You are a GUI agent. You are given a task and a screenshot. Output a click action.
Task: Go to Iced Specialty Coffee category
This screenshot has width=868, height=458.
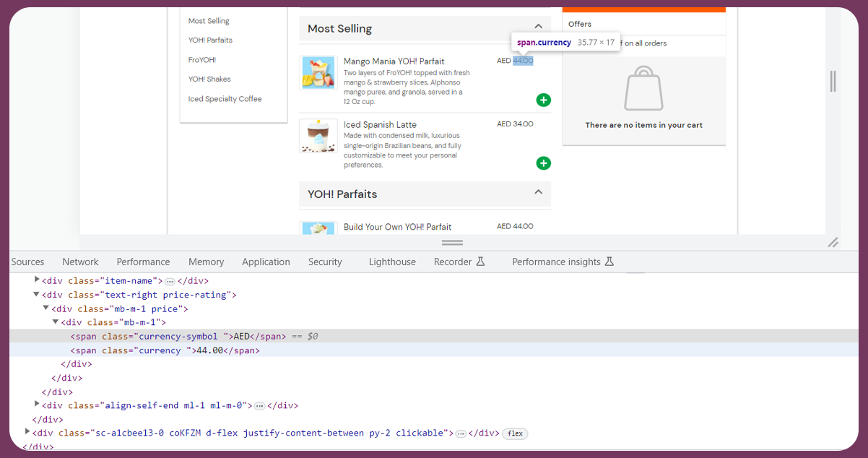(x=225, y=99)
